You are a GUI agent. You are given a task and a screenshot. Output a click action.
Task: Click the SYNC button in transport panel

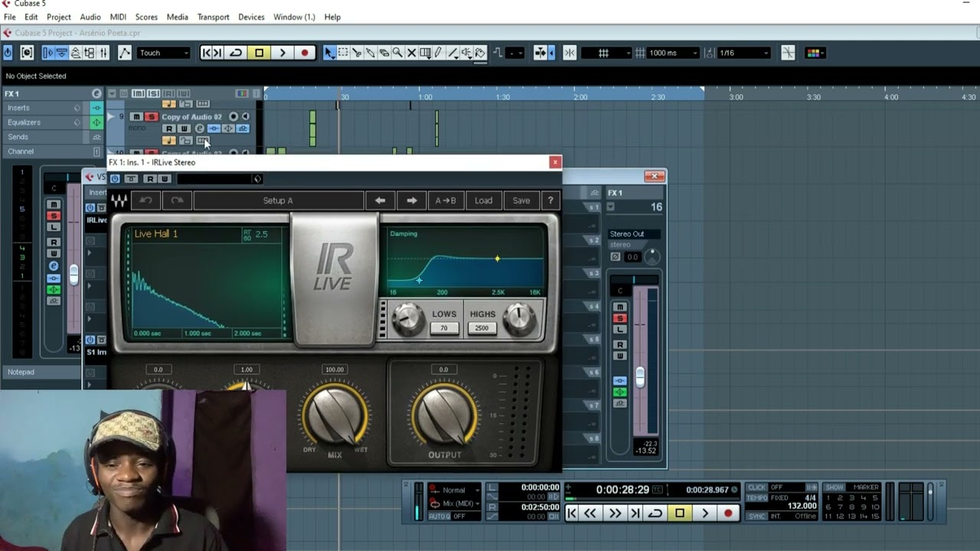tap(757, 517)
